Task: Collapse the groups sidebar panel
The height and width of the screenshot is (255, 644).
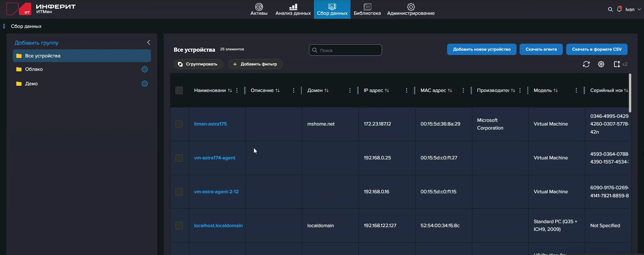Action: click(149, 42)
